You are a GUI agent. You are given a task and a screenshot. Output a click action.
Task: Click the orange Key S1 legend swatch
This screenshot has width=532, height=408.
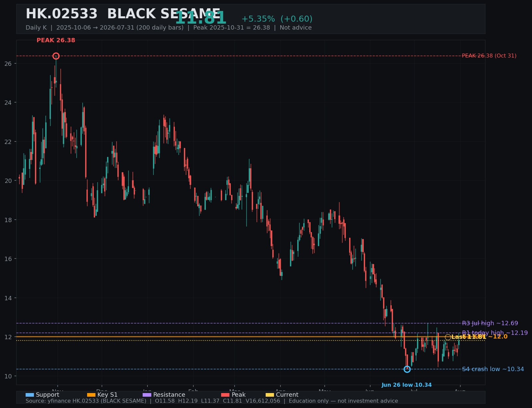pos(91,395)
